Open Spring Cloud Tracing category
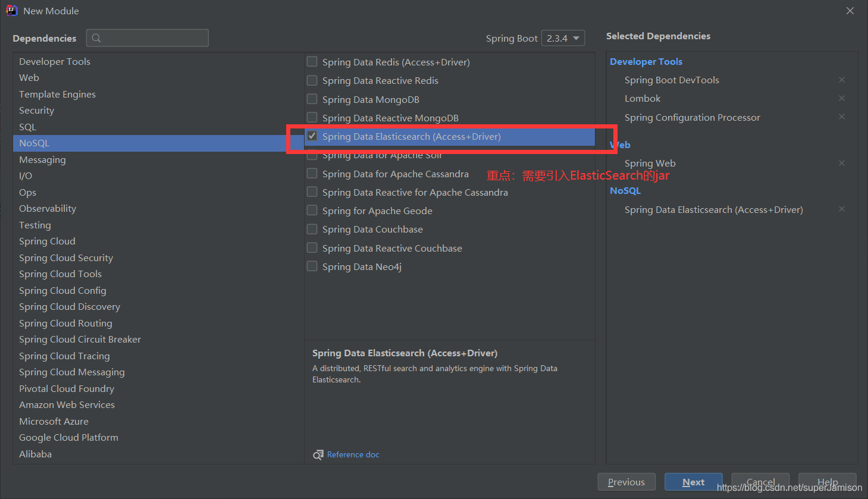 [x=158, y=356]
